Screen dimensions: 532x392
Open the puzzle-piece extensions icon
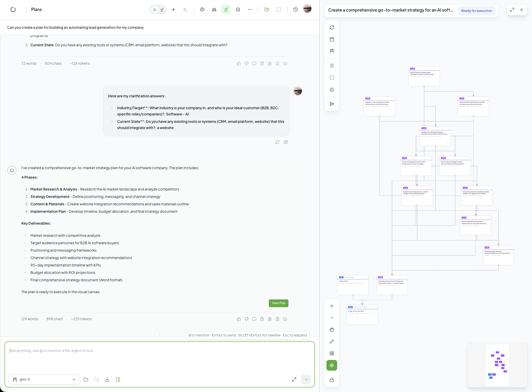tap(238, 9)
